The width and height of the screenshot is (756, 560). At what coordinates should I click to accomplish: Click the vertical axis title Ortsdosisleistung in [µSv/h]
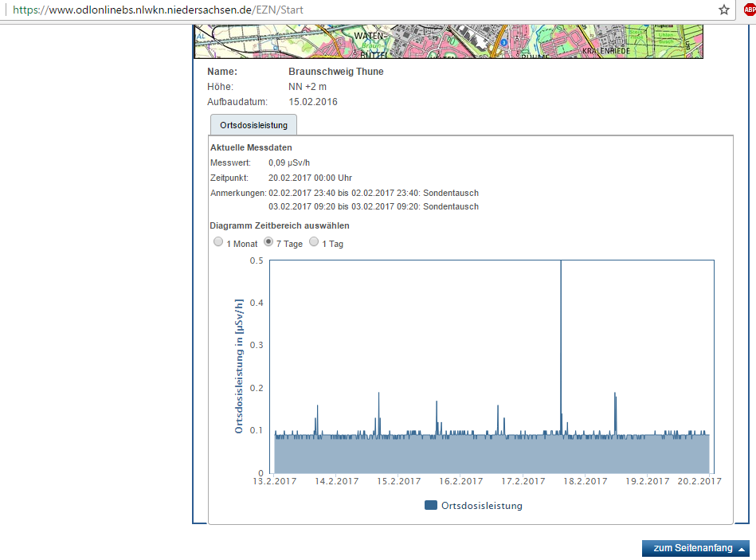pos(239,366)
